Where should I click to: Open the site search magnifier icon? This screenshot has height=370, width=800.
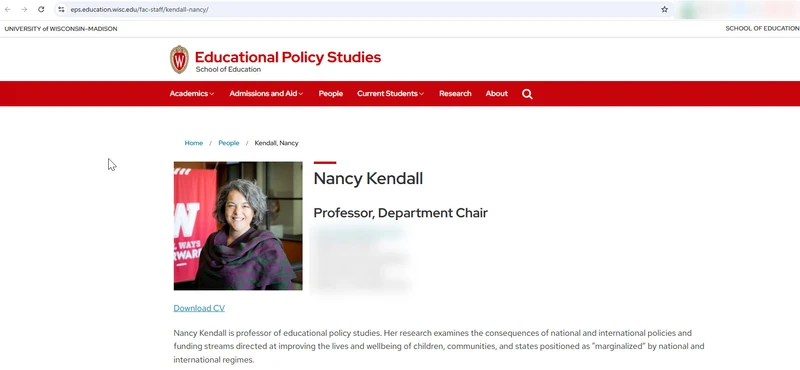527,94
